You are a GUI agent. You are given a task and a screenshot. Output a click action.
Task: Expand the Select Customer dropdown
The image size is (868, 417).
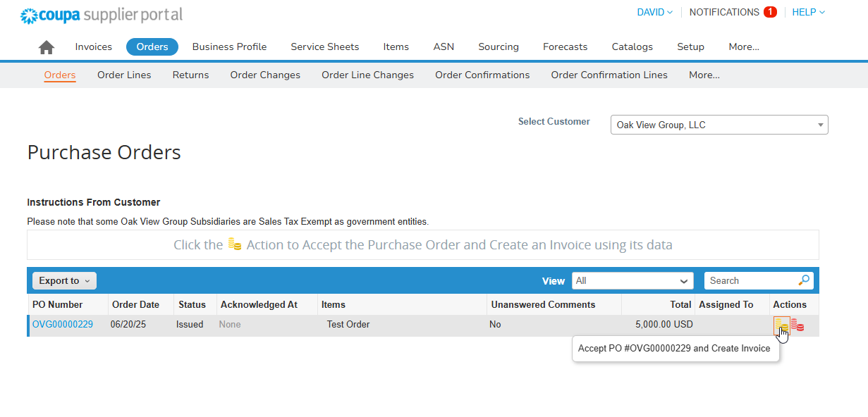pyautogui.click(x=719, y=125)
